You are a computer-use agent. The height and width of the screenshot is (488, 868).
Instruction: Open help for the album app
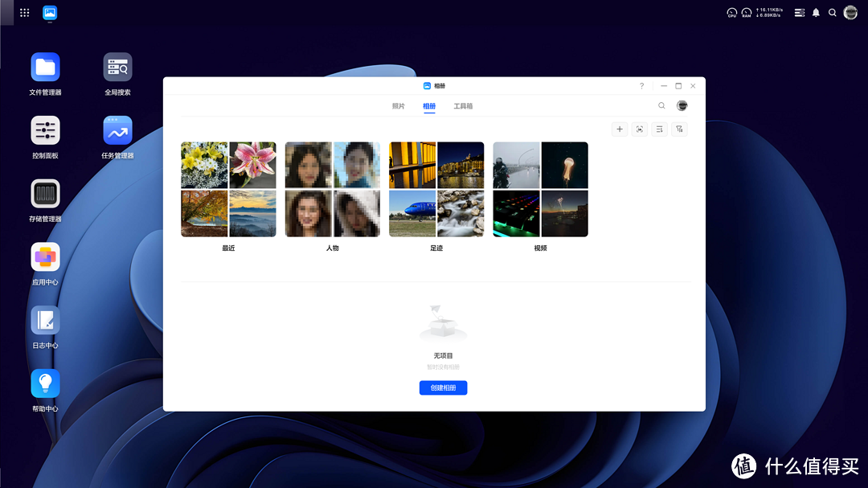pyautogui.click(x=641, y=86)
